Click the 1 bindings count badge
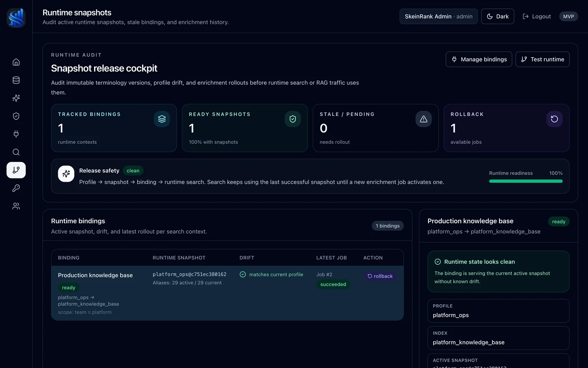Image resolution: width=588 pixels, height=368 pixels. click(x=388, y=226)
